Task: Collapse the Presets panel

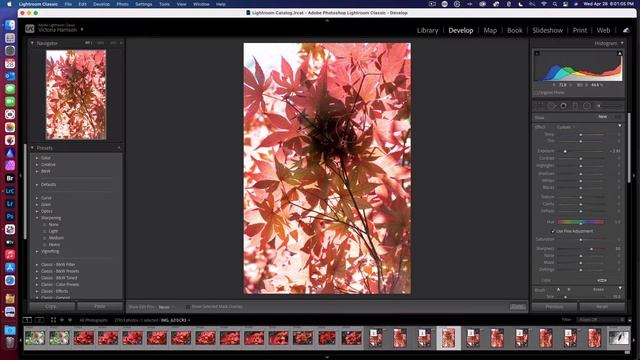Action: [x=32, y=148]
